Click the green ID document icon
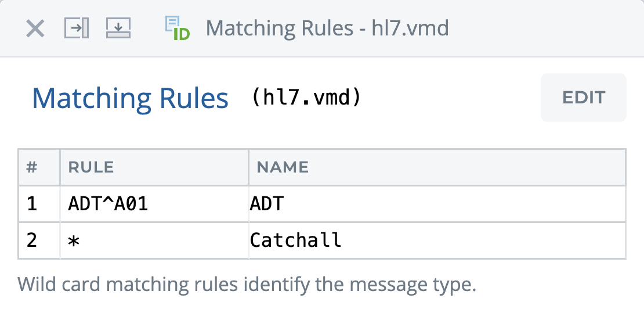Screen dimensions: 644x316 tap(177, 28)
